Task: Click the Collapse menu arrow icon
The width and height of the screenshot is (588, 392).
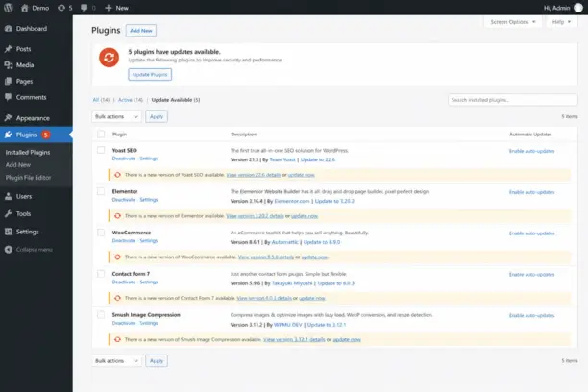Action: point(9,250)
